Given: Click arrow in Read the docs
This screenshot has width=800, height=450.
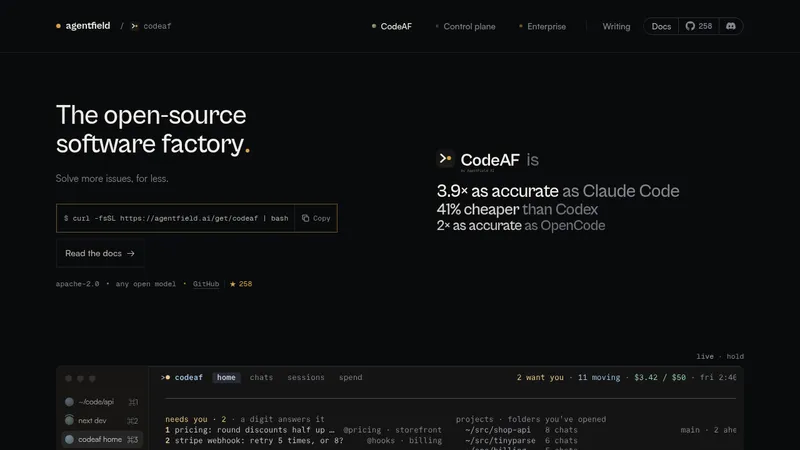Looking at the screenshot, I should 131,253.
